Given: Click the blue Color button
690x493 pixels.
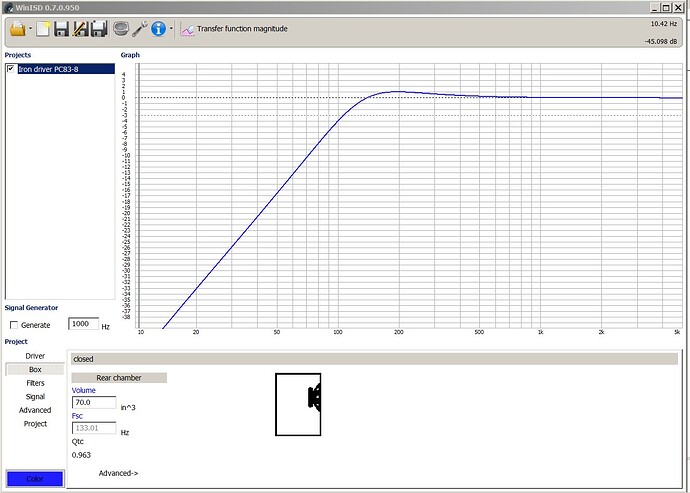Looking at the screenshot, I should (35, 478).
